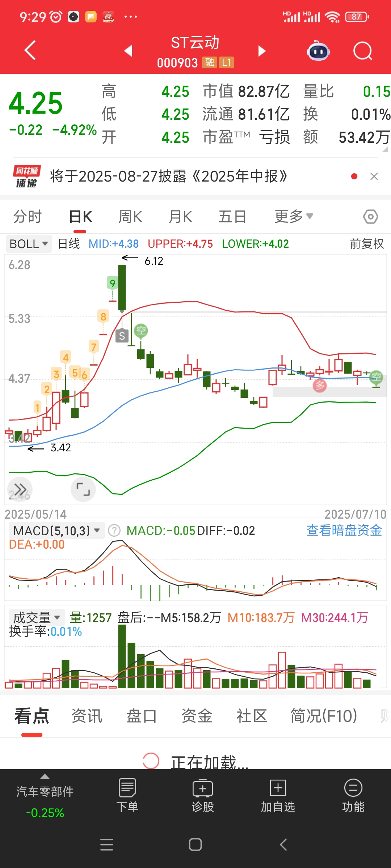
Task: Open the 功能 functions menu
Action: 353,796
